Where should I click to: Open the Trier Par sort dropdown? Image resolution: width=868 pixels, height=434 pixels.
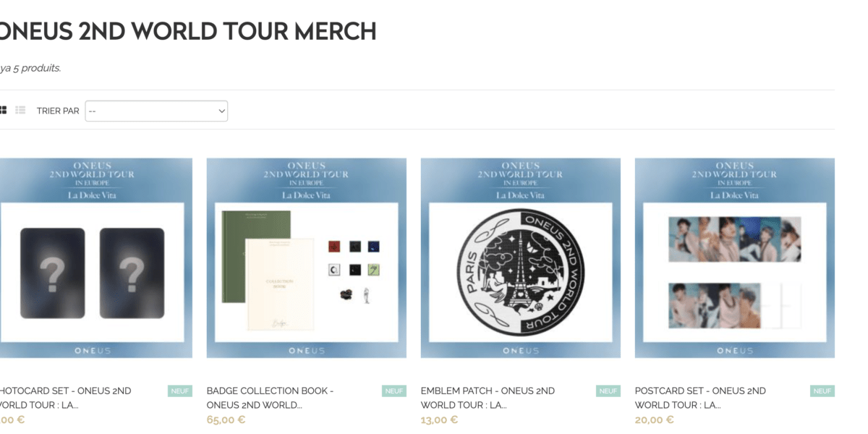[156, 111]
